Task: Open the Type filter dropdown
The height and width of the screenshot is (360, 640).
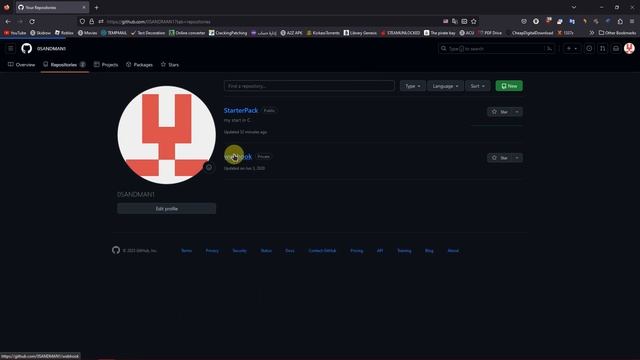Action: coord(413,86)
